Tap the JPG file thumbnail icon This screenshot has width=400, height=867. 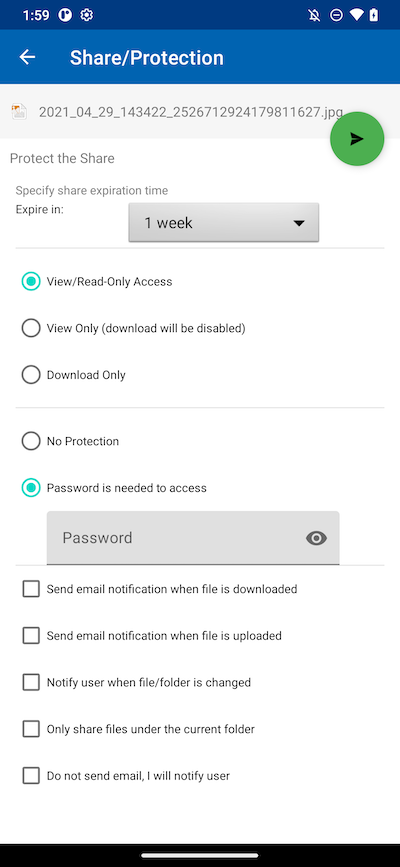tap(19, 112)
